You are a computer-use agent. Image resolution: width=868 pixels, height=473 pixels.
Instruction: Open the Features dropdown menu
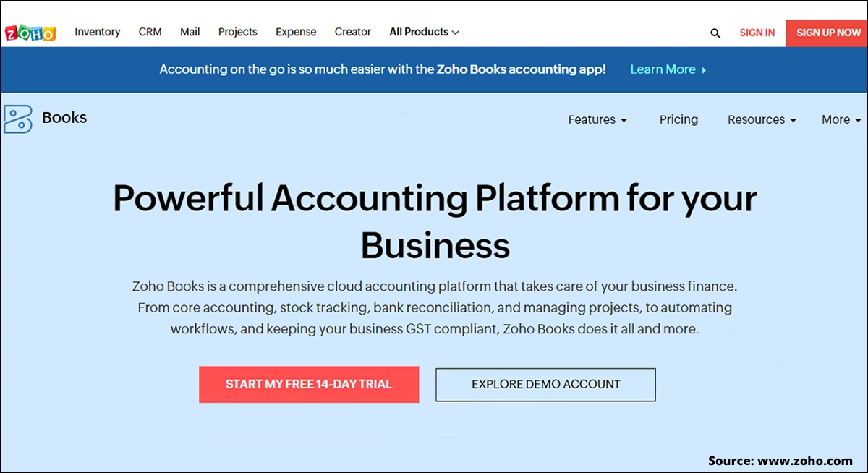pyautogui.click(x=597, y=119)
